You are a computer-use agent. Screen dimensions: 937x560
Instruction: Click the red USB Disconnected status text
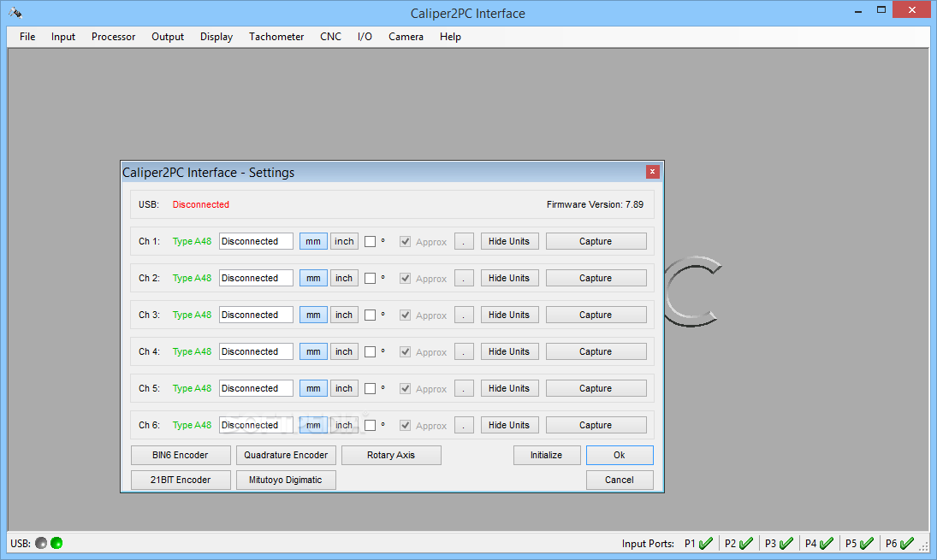(201, 204)
